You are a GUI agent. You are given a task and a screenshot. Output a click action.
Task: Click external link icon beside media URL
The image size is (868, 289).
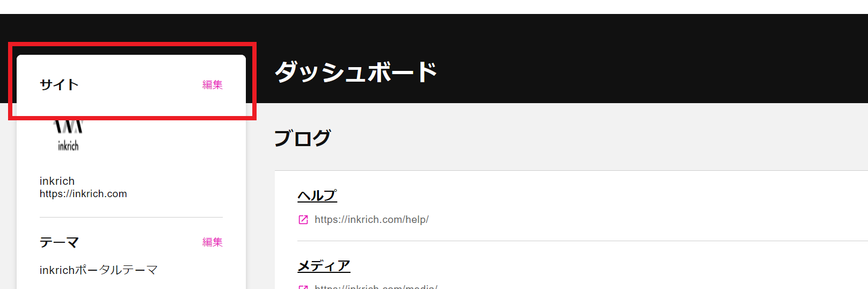click(x=303, y=287)
